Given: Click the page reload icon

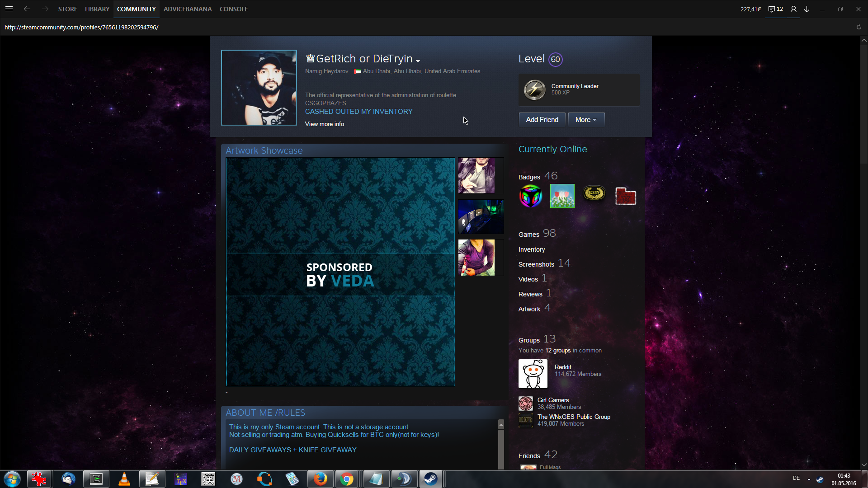Looking at the screenshot, I should point(859,27).
